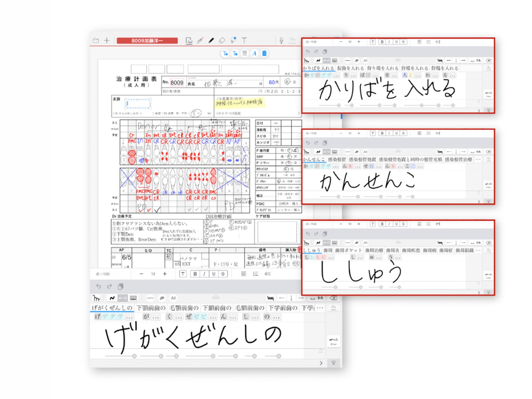Choose candidate 下顎前歯の in bottom panel

point(151,308)
